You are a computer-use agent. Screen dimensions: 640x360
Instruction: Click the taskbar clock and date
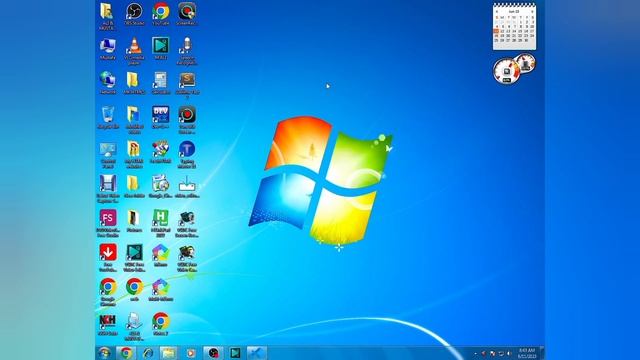click(x=527, y=353)
